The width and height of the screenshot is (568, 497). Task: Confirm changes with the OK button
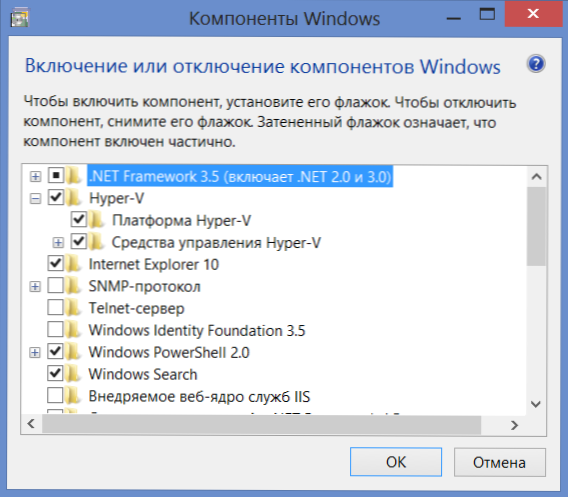click(x=396, y=462)
